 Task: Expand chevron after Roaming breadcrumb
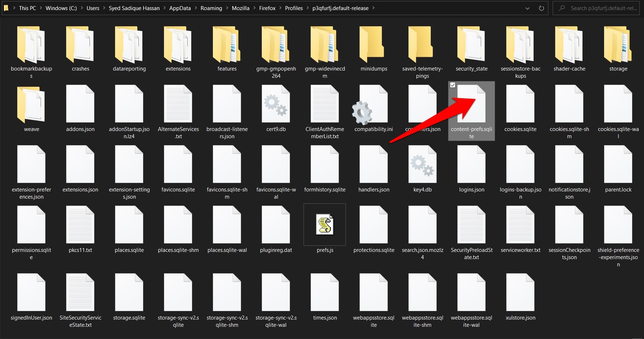[227, 8]
